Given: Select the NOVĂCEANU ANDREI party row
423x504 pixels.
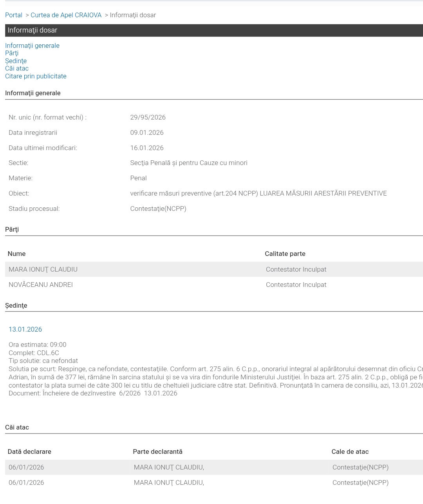Looking at the screenshot, I should (x=214, y=285).
